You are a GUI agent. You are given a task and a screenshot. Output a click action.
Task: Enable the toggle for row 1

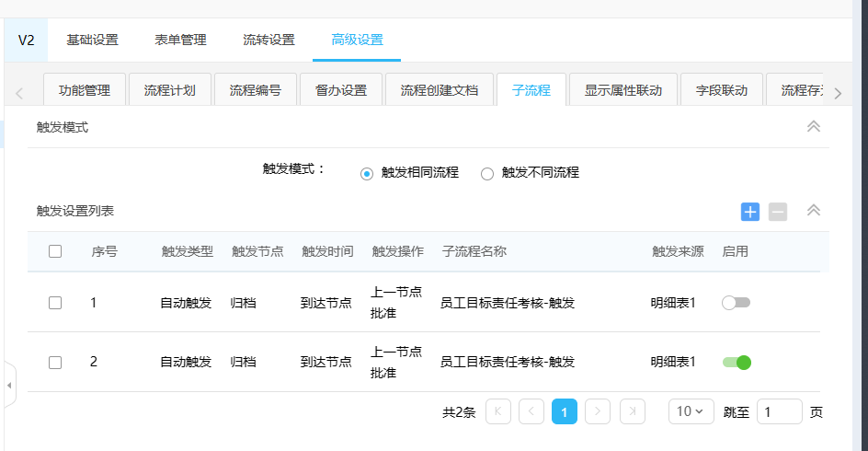pyautogui.click(x=737, y=303)
